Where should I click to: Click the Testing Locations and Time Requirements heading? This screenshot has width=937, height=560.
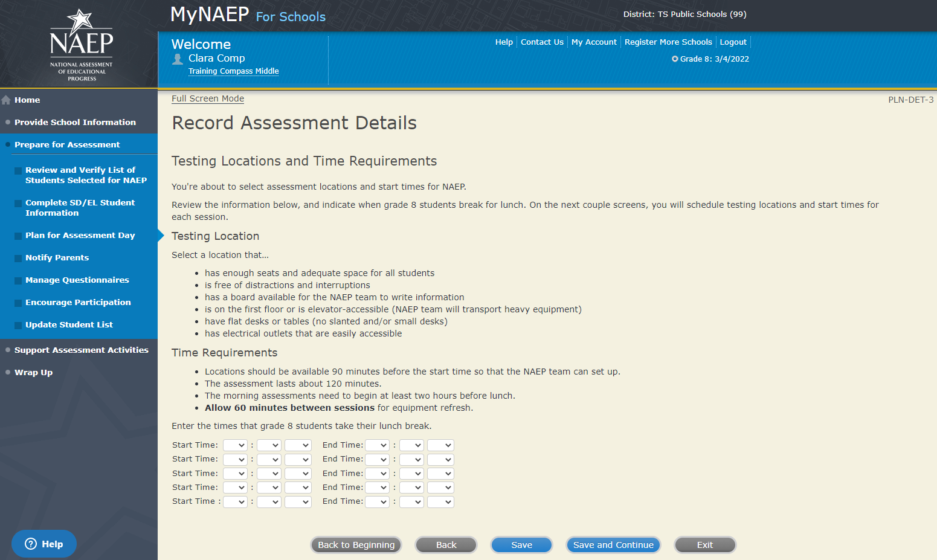[304, 161]
